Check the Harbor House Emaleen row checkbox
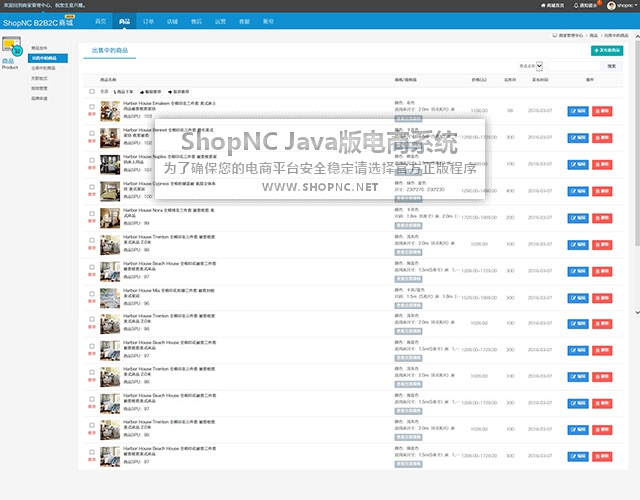This screenshot has height=500, width=640. (x=92, y=107)
